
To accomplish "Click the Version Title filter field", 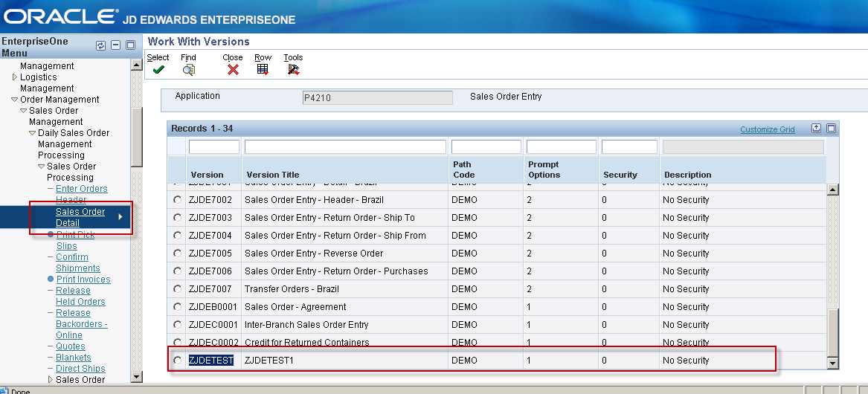I will click(x=345, y=146).
